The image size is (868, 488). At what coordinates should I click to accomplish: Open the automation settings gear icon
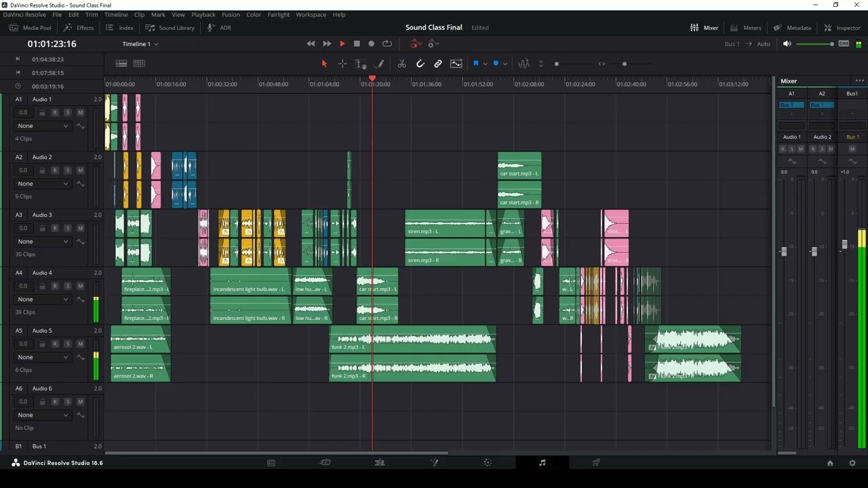434,44
